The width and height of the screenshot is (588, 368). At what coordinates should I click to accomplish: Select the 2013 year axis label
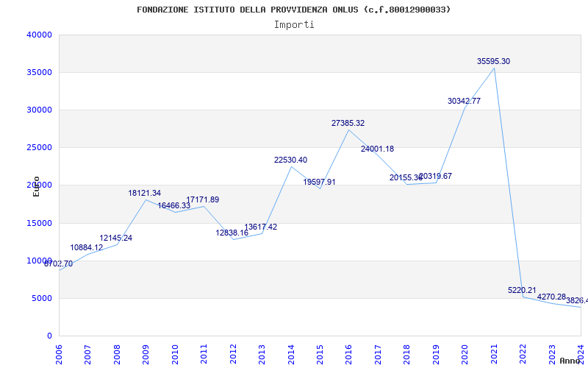pos(262,355)
